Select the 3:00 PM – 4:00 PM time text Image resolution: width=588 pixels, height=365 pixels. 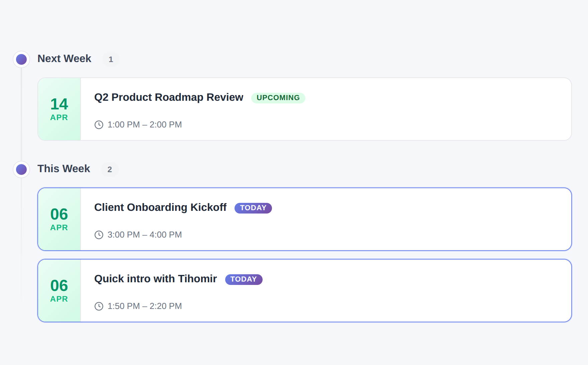point(145,235)
